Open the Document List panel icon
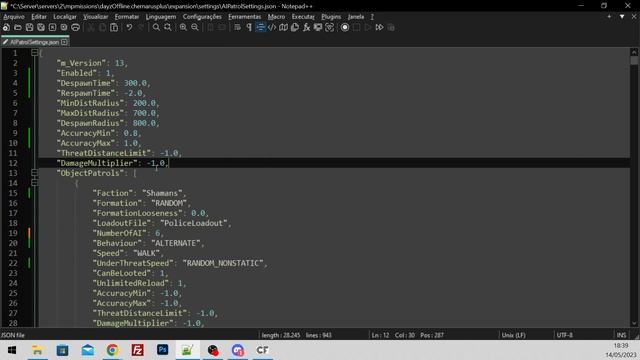Viewport: 640px width, 360px height. (295, 27)
